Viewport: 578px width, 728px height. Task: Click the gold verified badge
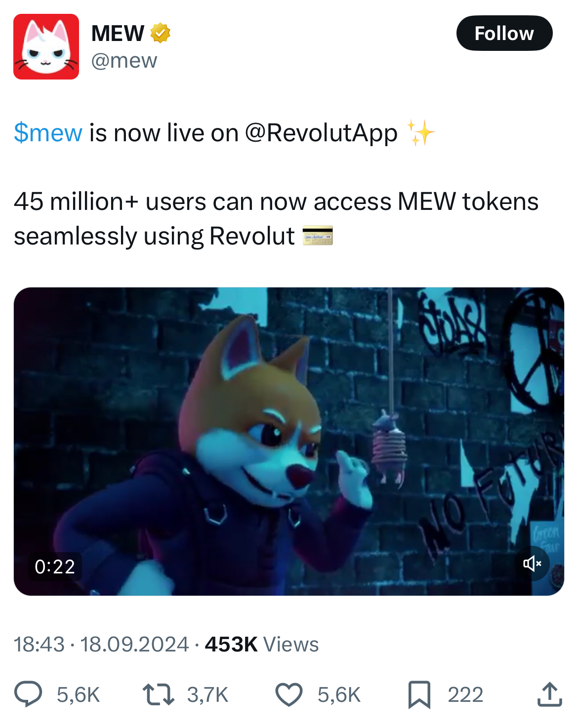coord(160,33)
